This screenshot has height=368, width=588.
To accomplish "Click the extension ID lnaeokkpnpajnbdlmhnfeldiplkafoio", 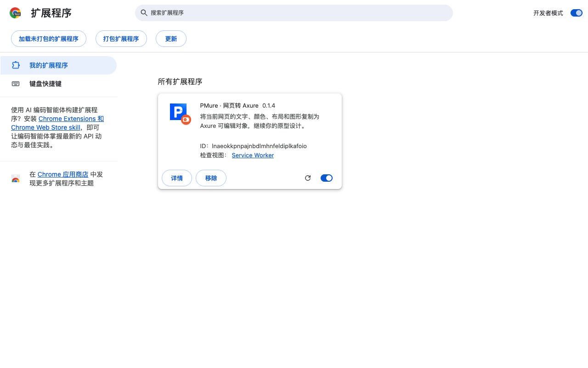I will [x=259, y=146].
